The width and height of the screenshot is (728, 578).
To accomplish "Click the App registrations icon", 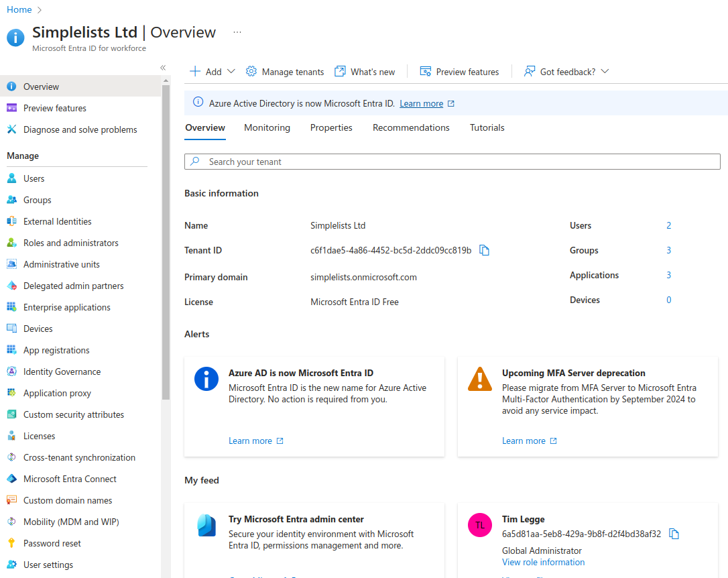I will (x=11, y=349).
